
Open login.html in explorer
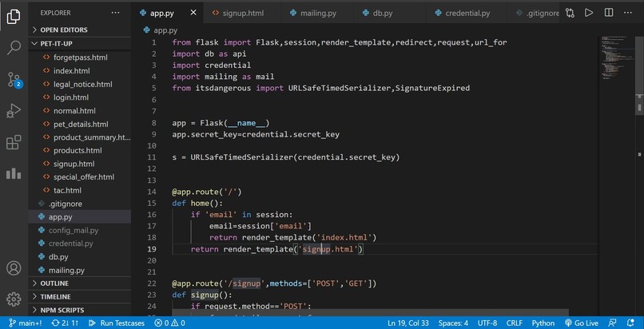tap(80, 97)
